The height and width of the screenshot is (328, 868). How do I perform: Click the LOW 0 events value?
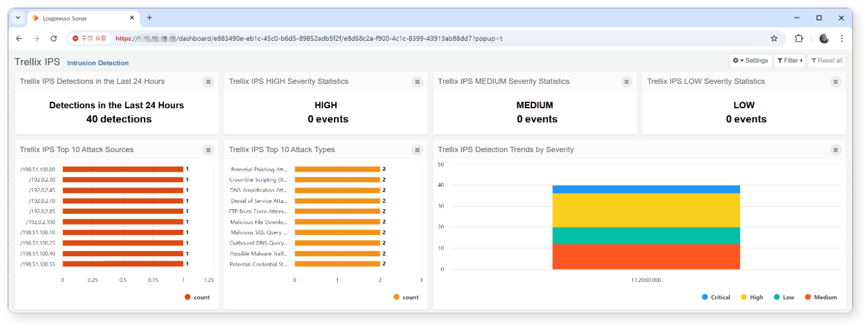tap(747, 119)
